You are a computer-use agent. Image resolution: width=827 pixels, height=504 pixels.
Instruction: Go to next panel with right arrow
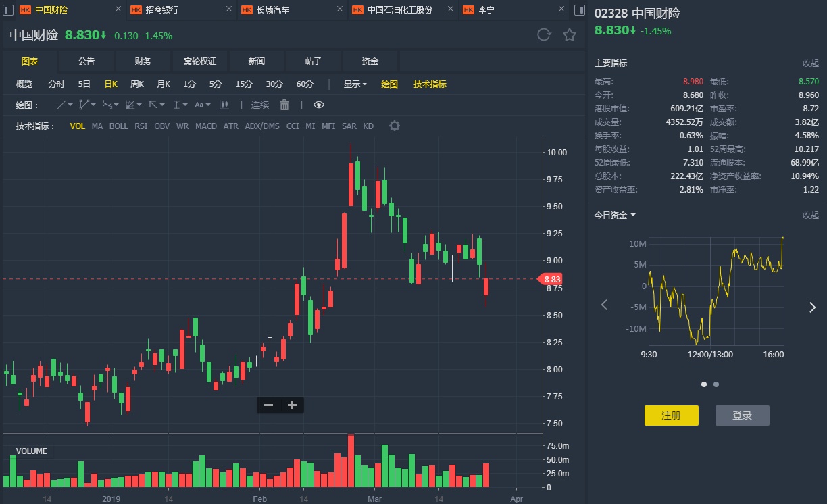[812, 307]
